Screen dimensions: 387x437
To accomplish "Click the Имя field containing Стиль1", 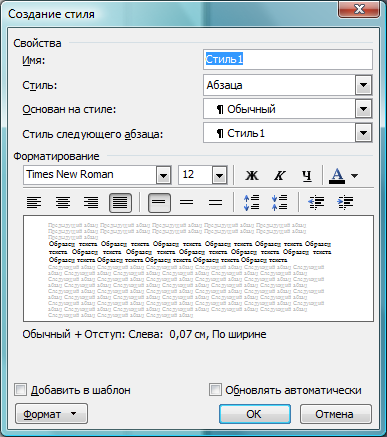I will coord(288,59).
